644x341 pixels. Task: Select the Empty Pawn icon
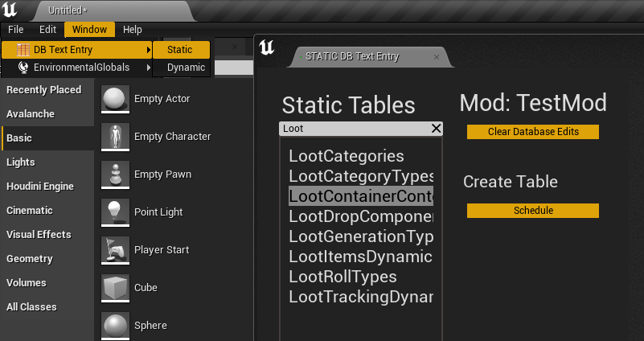[116, 175]
